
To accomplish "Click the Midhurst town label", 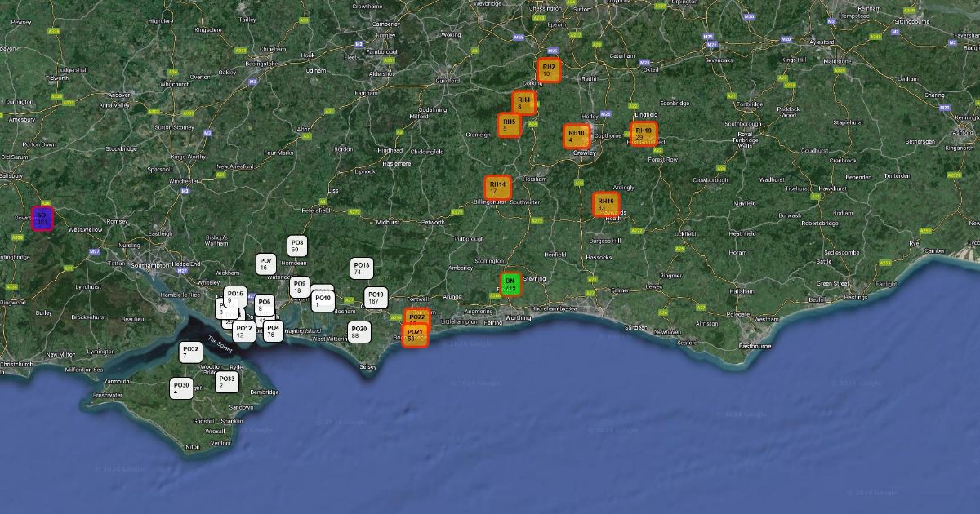I will coord(387,222).
